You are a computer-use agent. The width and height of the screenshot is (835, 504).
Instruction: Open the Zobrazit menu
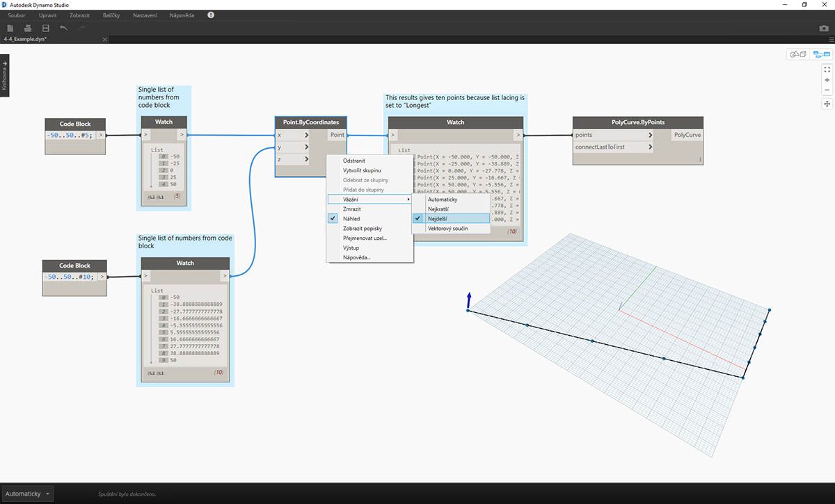(x=80, y=15)
